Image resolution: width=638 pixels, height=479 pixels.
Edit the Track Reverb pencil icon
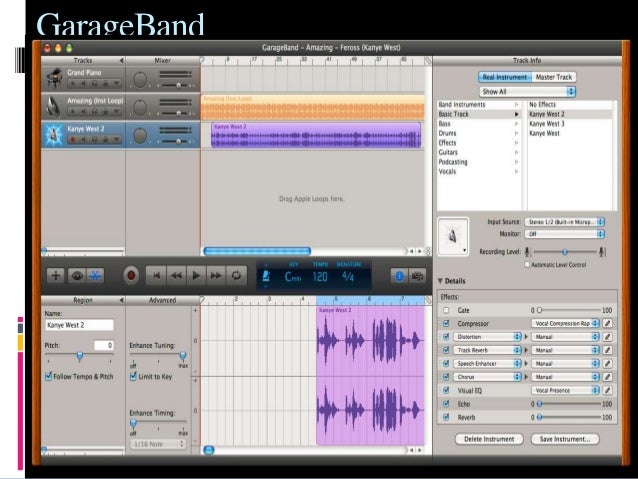click(x=607, y=350)
